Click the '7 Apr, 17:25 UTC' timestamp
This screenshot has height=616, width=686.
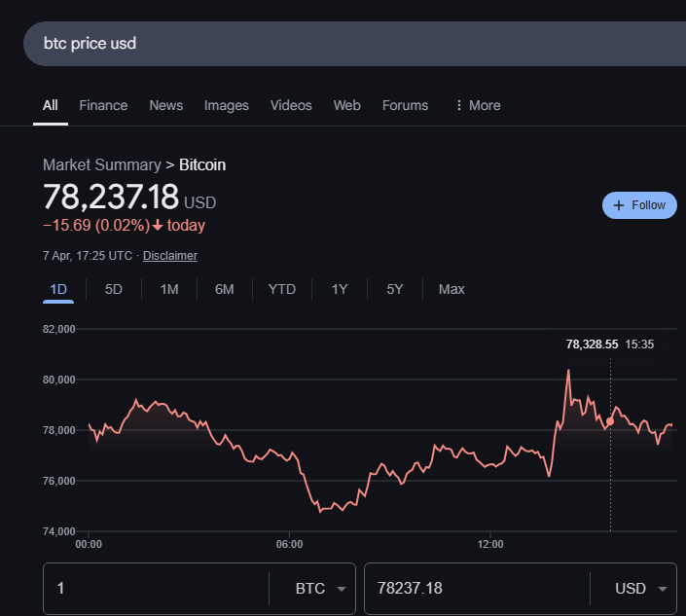pyautogui.click(x=88, y=256)
